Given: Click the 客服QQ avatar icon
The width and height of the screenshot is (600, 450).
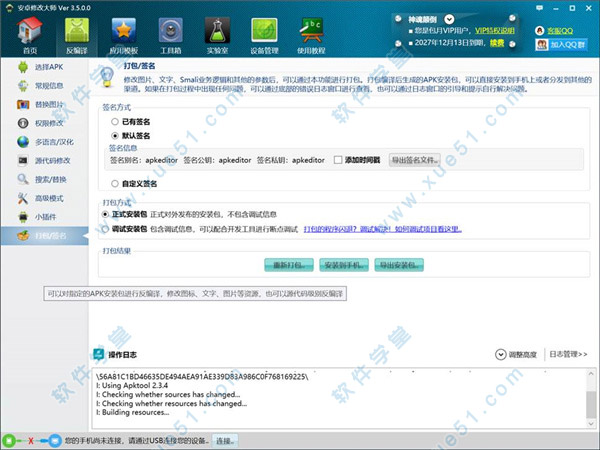Looking at the screenshot, I should pyautogui.click(x=540, y=31).
